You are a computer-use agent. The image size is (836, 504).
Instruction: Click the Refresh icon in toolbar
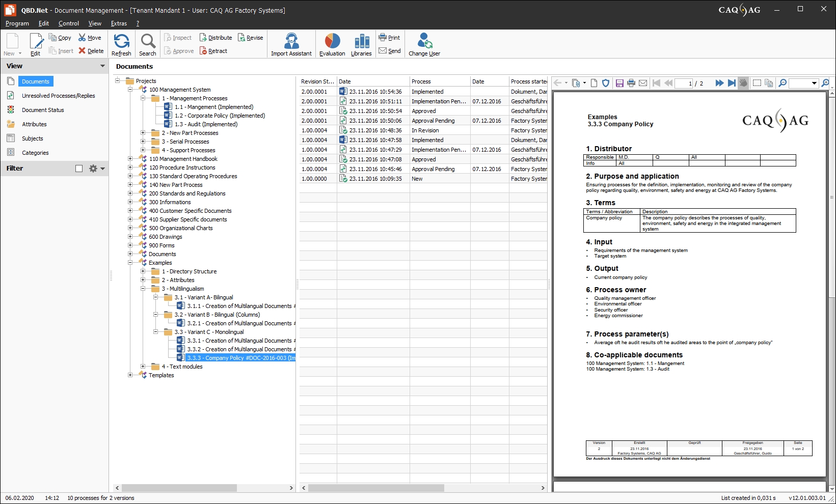pyautogui.click(x=121, y=42)
